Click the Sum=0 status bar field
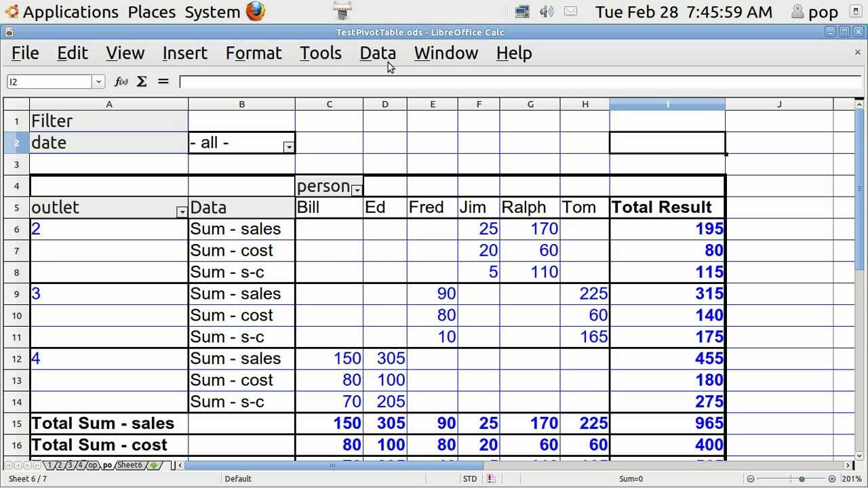Viewport: 868px width, 488px height. 631,479
